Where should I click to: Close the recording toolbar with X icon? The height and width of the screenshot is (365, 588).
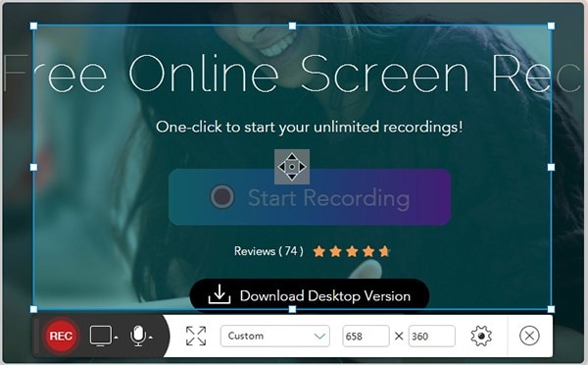(529, 336)
